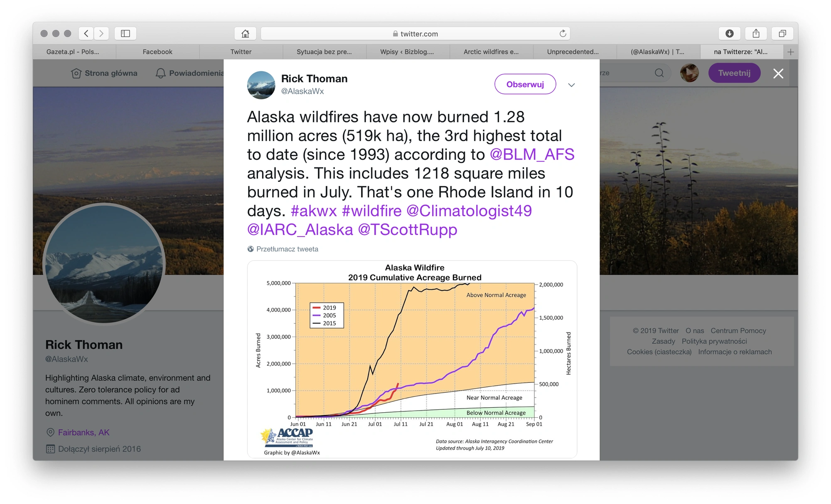This screenshot has width=831, height=504.
Task: Show all tabs overview icon
Action: [x=782, y=34]
